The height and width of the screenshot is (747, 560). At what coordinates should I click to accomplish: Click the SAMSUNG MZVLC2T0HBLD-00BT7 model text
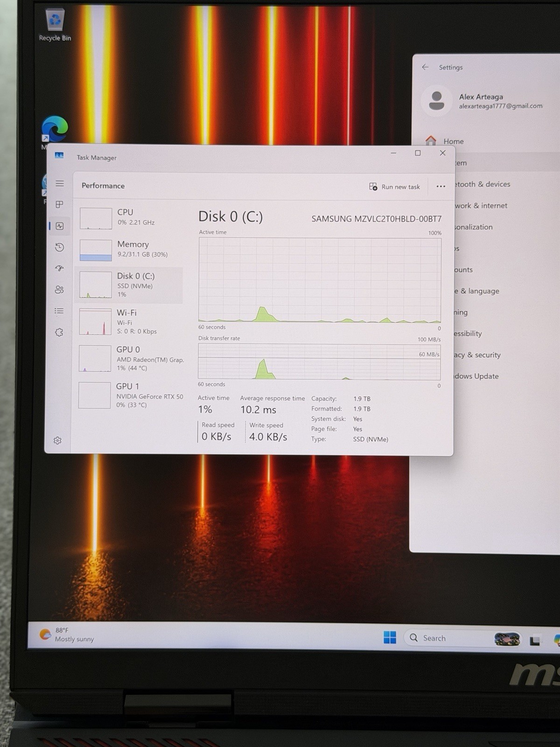[x=376, y=218]
